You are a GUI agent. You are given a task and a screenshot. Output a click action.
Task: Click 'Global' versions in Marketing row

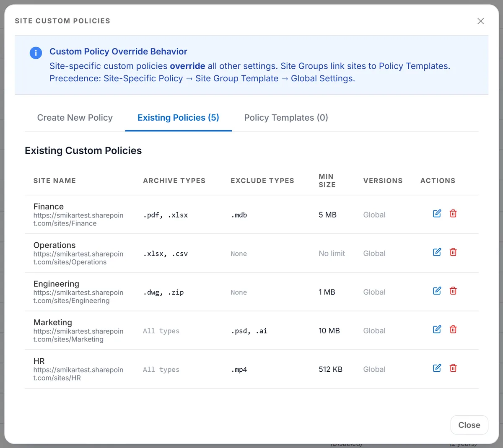[x=374, y=330]
